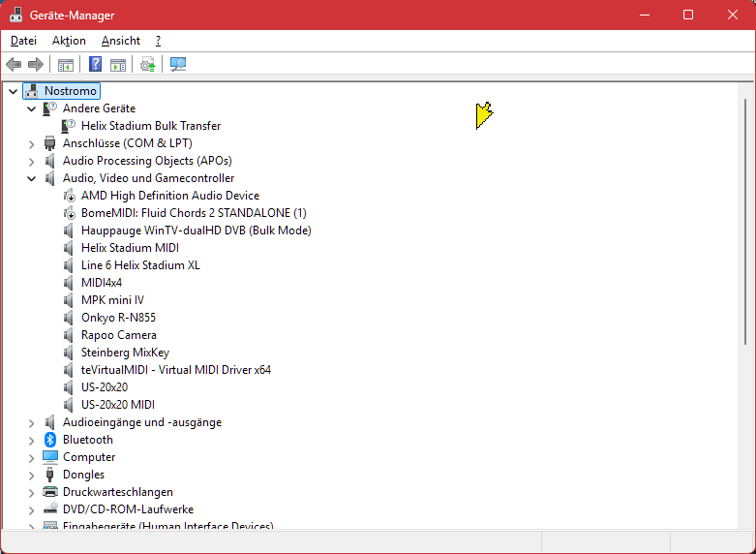Open the Ansicht menu
The height and width of the screenshot is (554, 756).
[120, 41]
